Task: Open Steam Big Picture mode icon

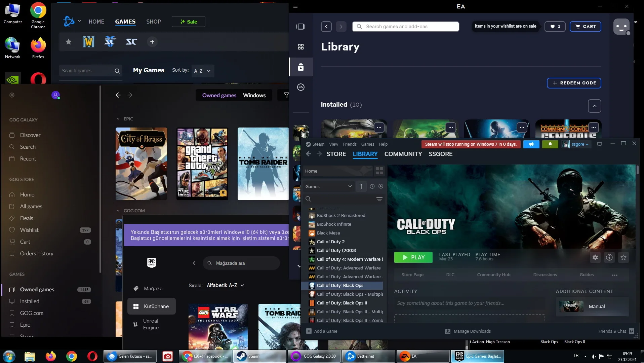Action: pos(600,144)
